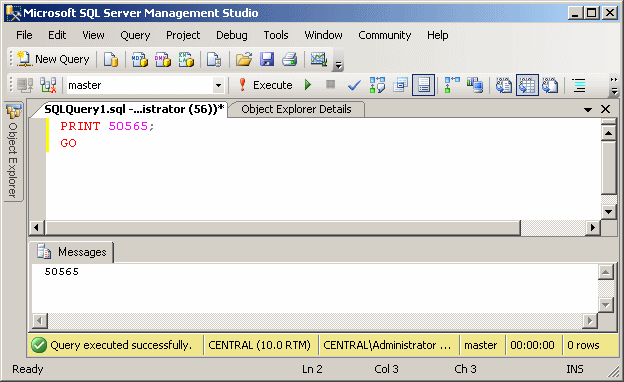Open Database Engine Query icon
Viewport: 624px width, 382px height.
(x=111, y=59)
